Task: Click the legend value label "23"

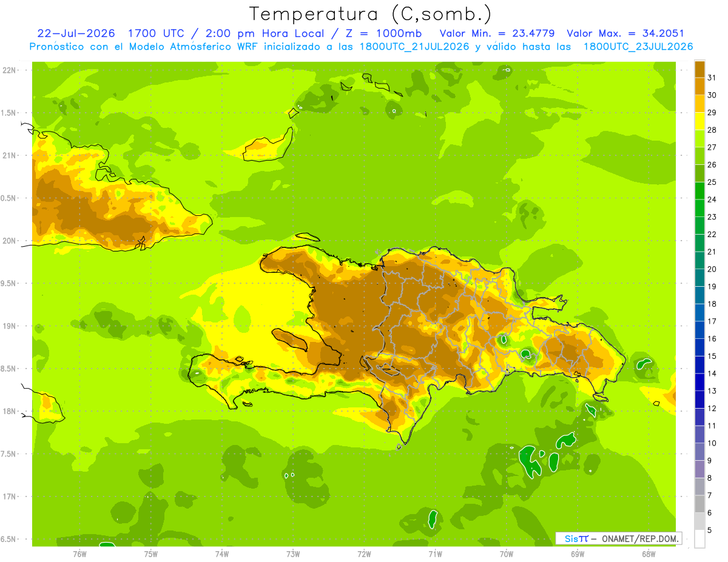Action: coord(712,217)
